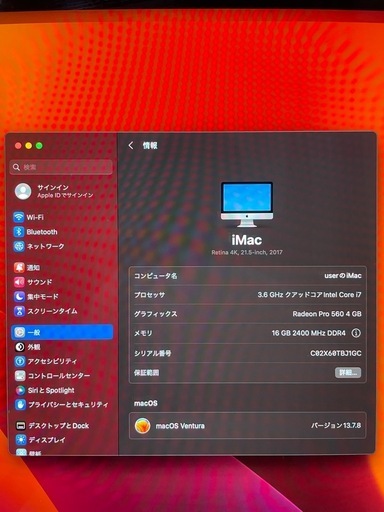Click the 保証範囲 row label
The width and height of the screenshot is (384, 512).
pyautogui.click(x=146, y=372)
